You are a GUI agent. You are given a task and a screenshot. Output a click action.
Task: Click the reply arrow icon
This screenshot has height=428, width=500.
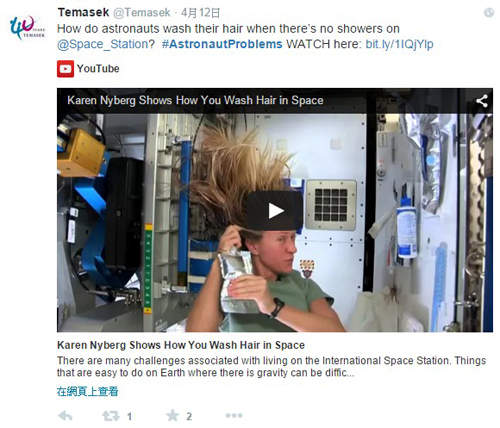point(65,416)
